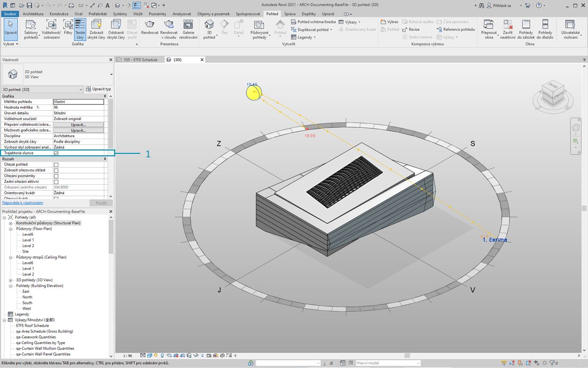
Task: Open Šablony pohledů view templates
Action: click(31, 29)
